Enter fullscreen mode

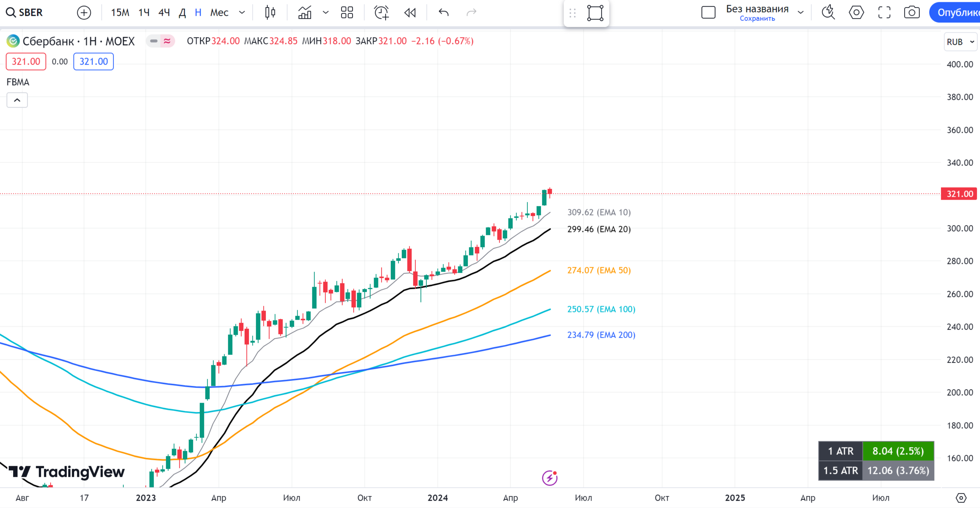[884, 12]
